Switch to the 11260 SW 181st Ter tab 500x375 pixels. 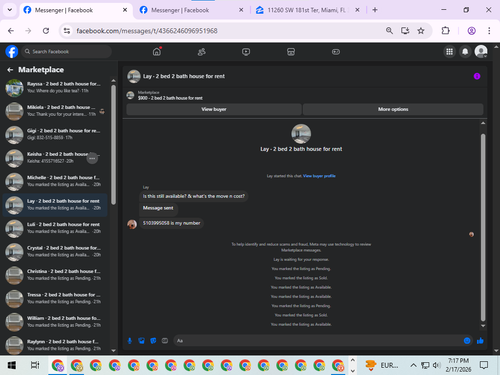point(307,10)
